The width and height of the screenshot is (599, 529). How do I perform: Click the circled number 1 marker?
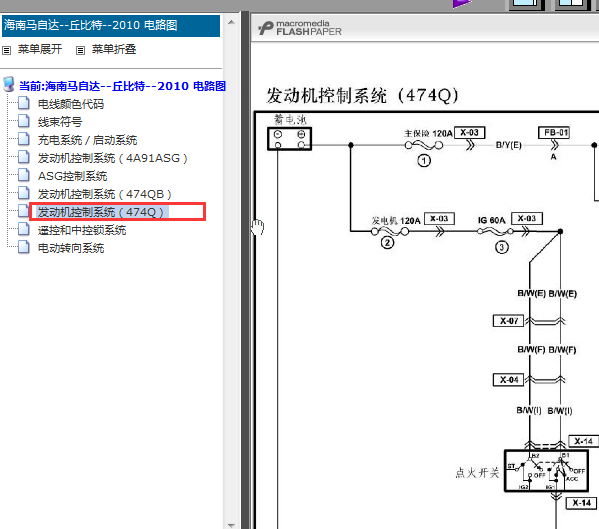pos(424,161)
